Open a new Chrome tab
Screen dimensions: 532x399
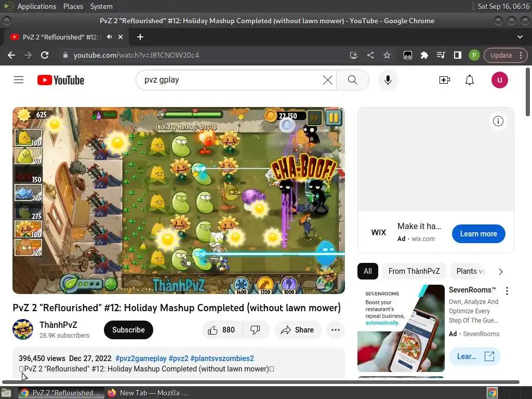pos(140,37)
